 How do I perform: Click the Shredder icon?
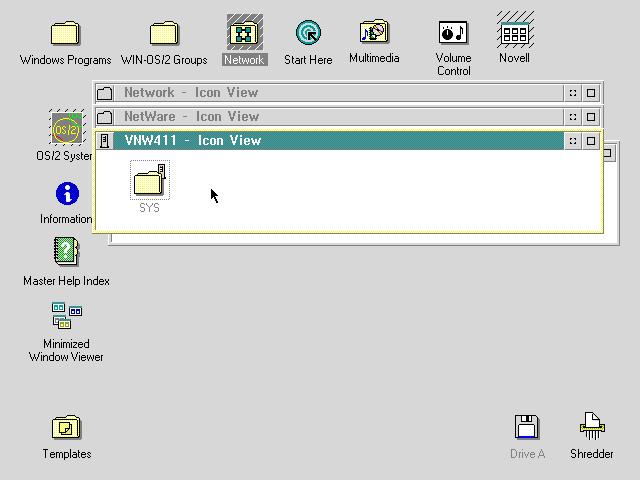(592, 426)
